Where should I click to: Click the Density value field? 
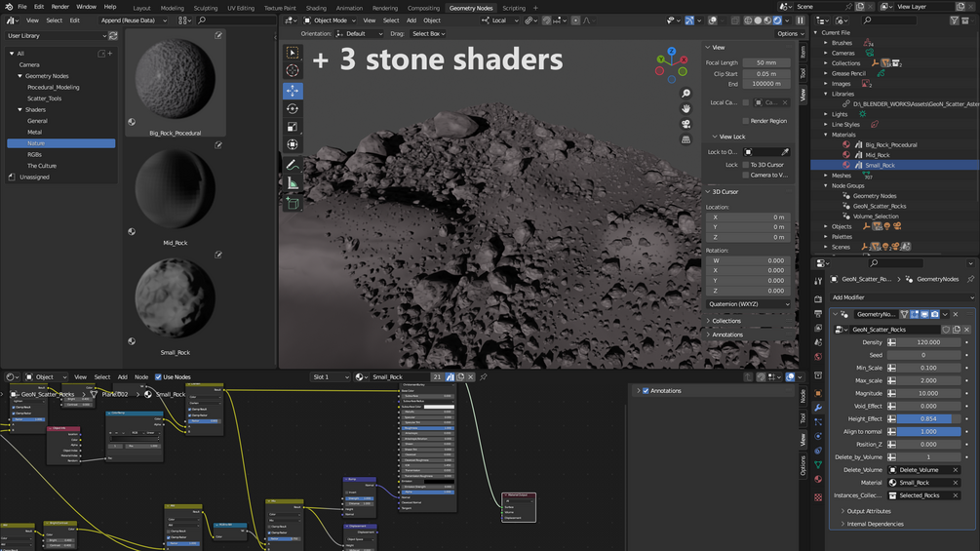point(928,342)
